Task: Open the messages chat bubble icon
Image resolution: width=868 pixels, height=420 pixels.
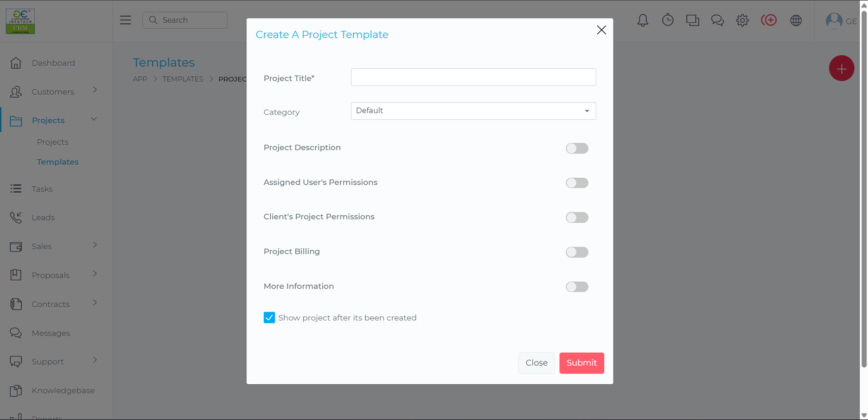Action: click(717, 20)
